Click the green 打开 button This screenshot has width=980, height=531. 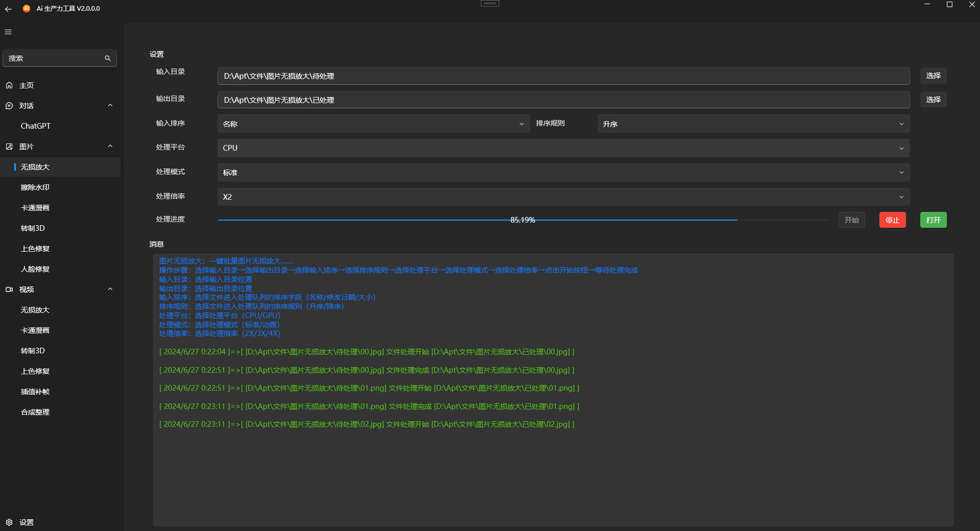pos(933,220)
